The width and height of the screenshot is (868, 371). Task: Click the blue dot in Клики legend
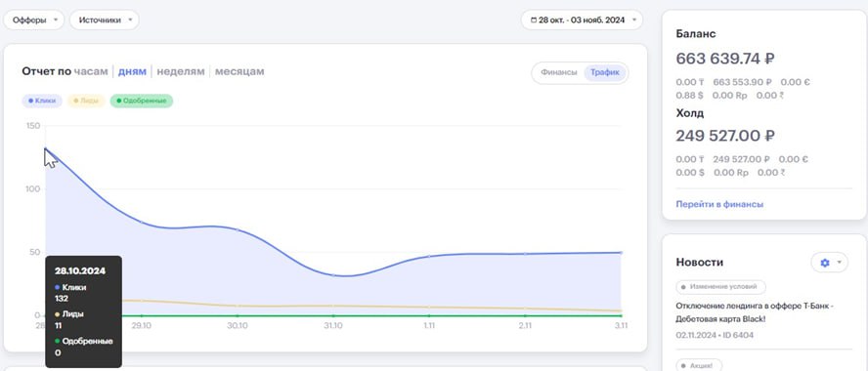[x=30, y=102]
